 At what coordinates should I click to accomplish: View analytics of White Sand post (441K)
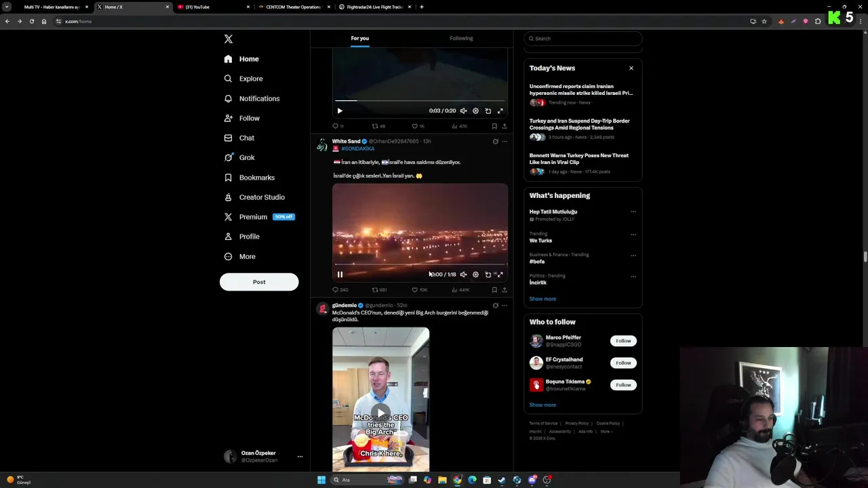tap(460, 290)
